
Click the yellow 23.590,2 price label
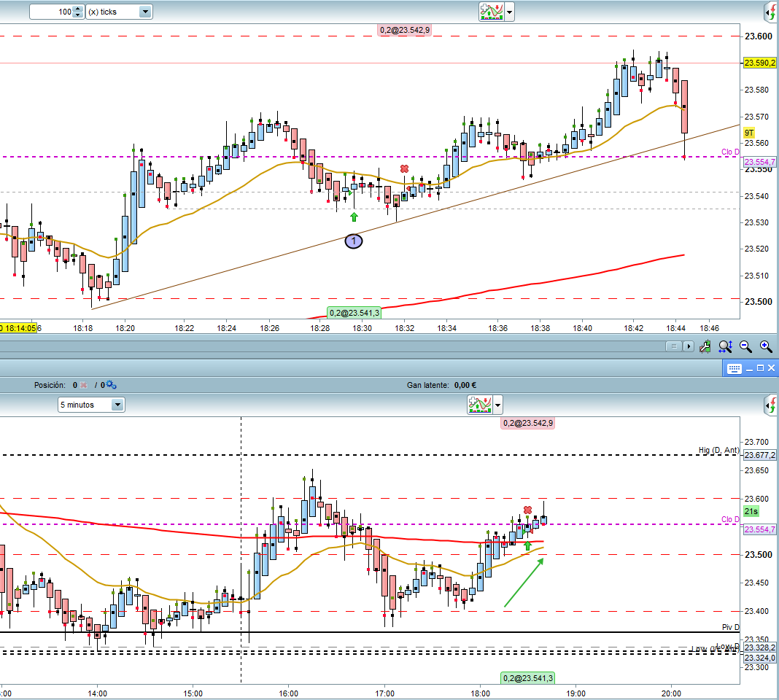point(759,63)
